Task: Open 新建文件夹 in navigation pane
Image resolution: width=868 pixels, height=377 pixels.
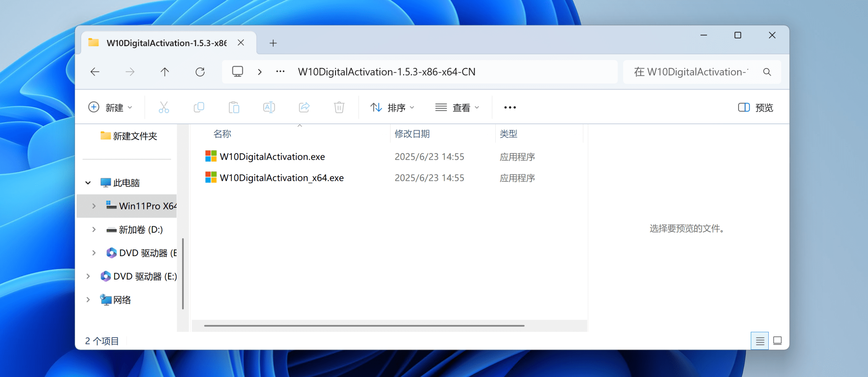Action: click(129, 136)
